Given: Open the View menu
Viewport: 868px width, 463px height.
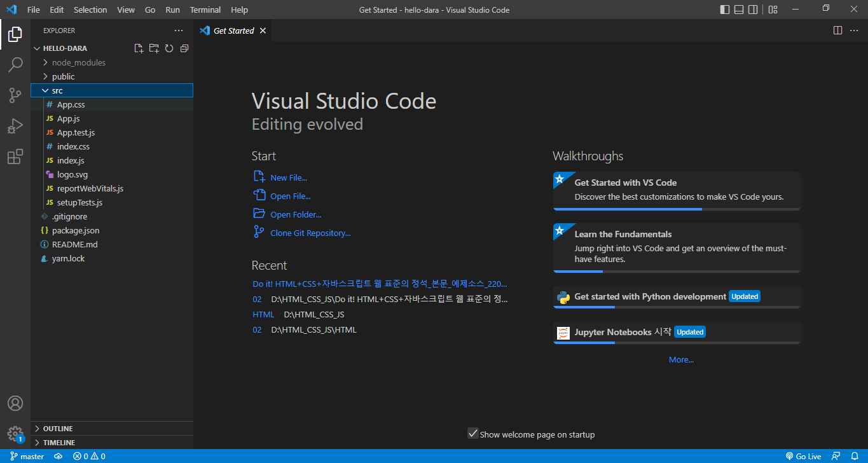Looking at the screenshot, I should tap(126, 10).
